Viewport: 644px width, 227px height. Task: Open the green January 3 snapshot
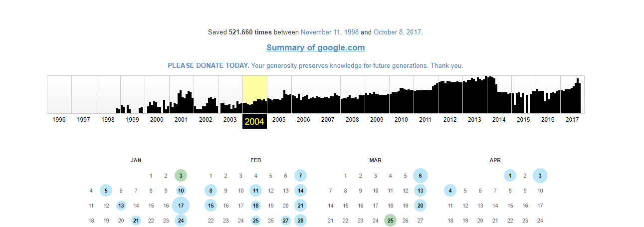(181, 176)
